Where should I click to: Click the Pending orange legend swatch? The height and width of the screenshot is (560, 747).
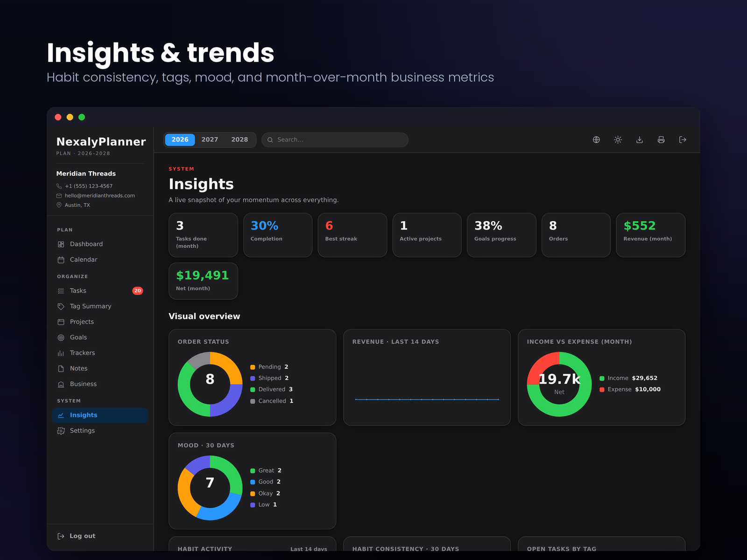(x=253, y=367)
